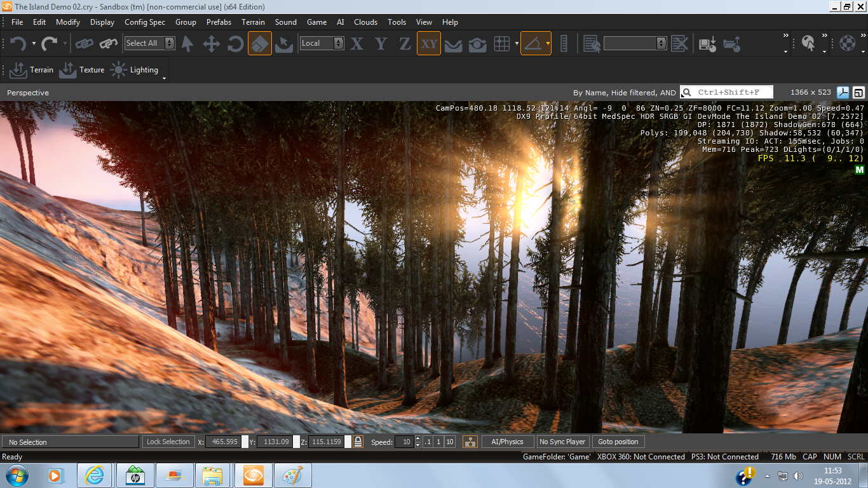Open the grid snap size arrow

(x=517, y=44)
